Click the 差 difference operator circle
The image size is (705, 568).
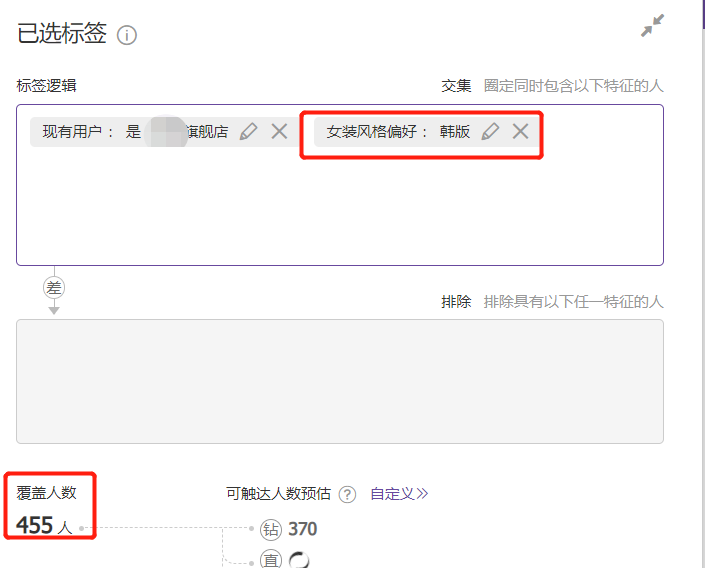coord(54,288)
